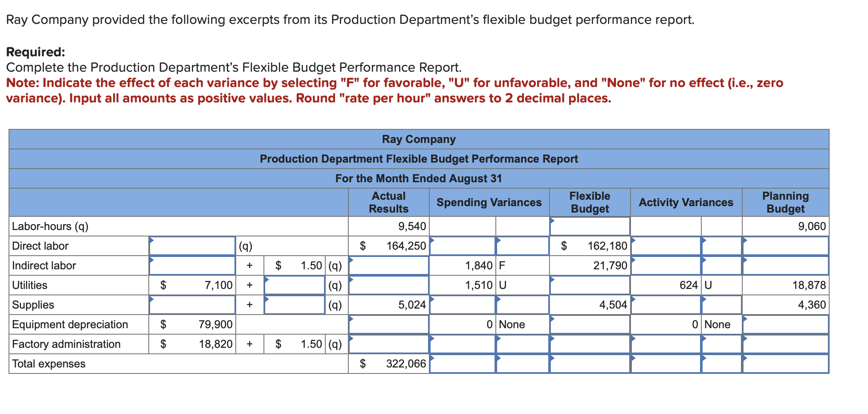Image resolution: width=868 pixels, height=414 pixels.
Task: Open Supplies spending variance effect dropdown
Action: point(522,305)
